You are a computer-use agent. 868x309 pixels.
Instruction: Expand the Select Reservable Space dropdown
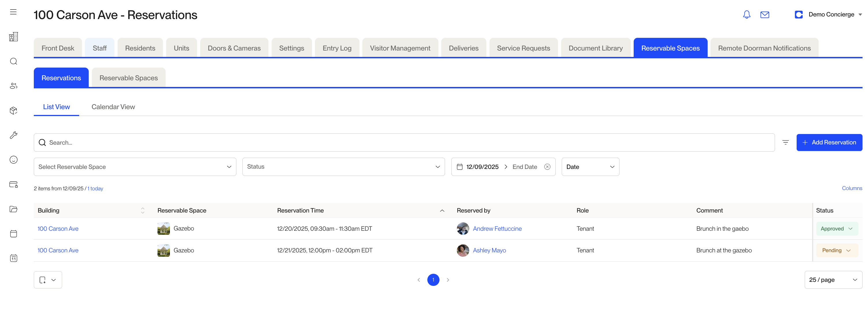135,166
